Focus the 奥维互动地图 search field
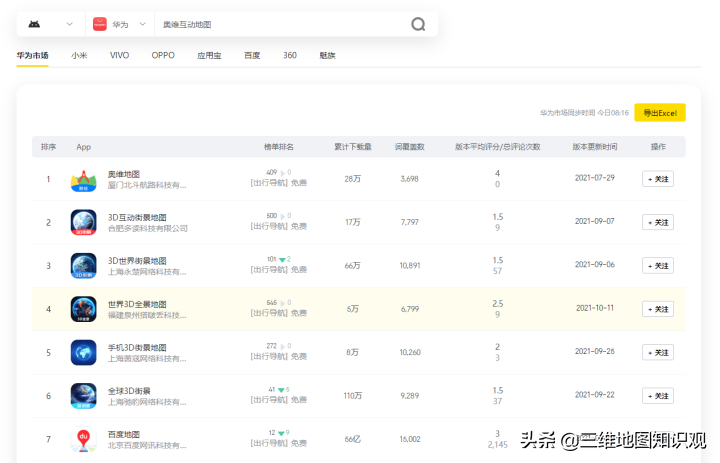Image resolution: width=720 pixels, height=463 pixels. 280,24
